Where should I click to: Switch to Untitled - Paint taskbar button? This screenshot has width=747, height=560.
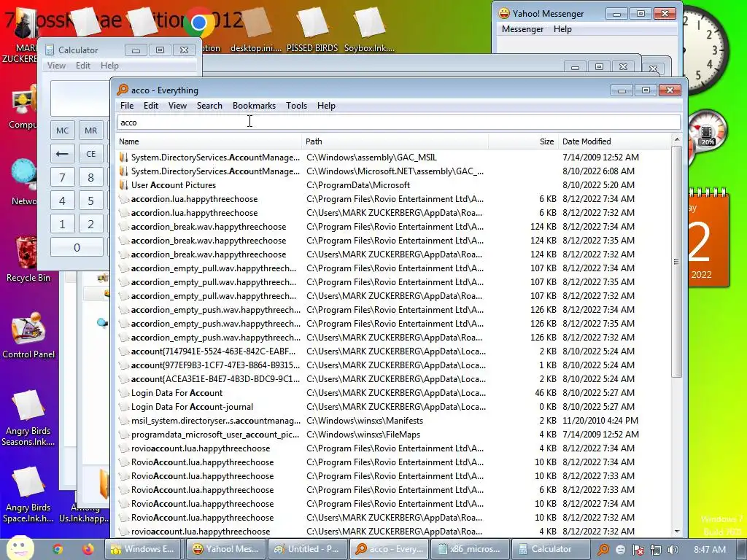pyautogui.click(x=306, y=549)
